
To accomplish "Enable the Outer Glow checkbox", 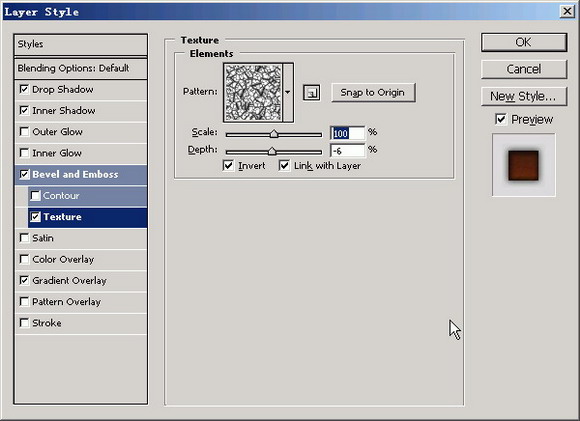I will (24, 132).
